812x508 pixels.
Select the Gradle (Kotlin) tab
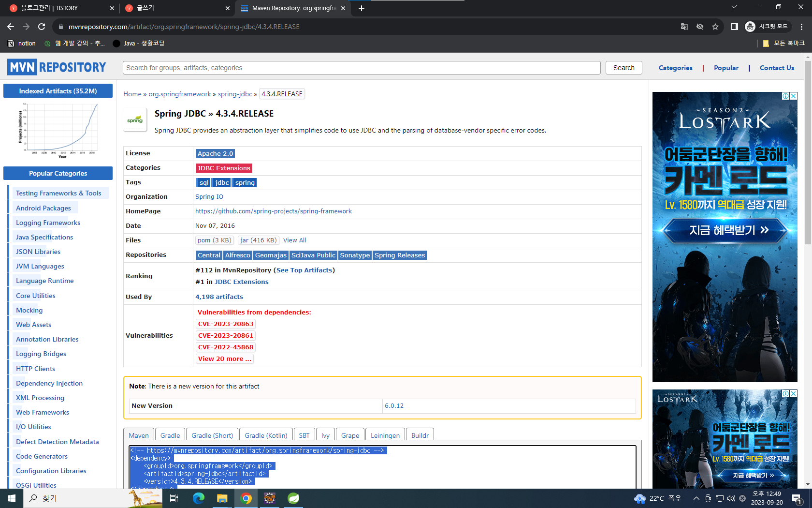point(266,435)
